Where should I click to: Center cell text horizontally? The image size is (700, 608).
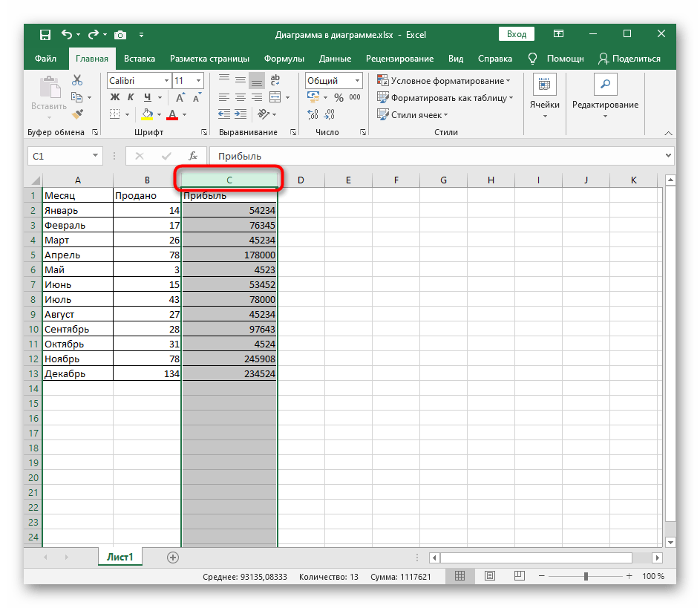pyautogui.click(x=241, y=97)
